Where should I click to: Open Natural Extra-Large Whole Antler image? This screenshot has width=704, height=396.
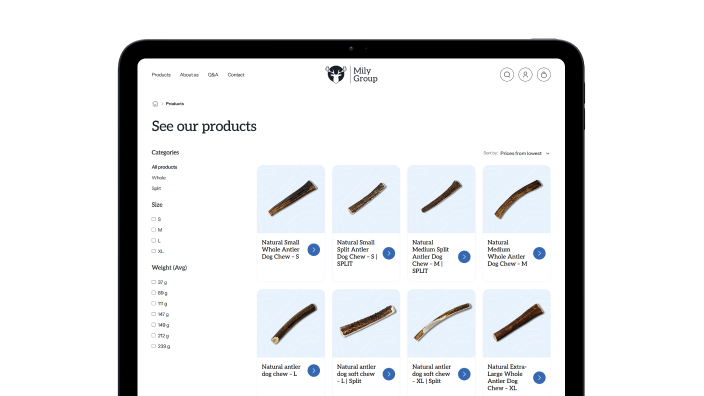click(517, 323)
